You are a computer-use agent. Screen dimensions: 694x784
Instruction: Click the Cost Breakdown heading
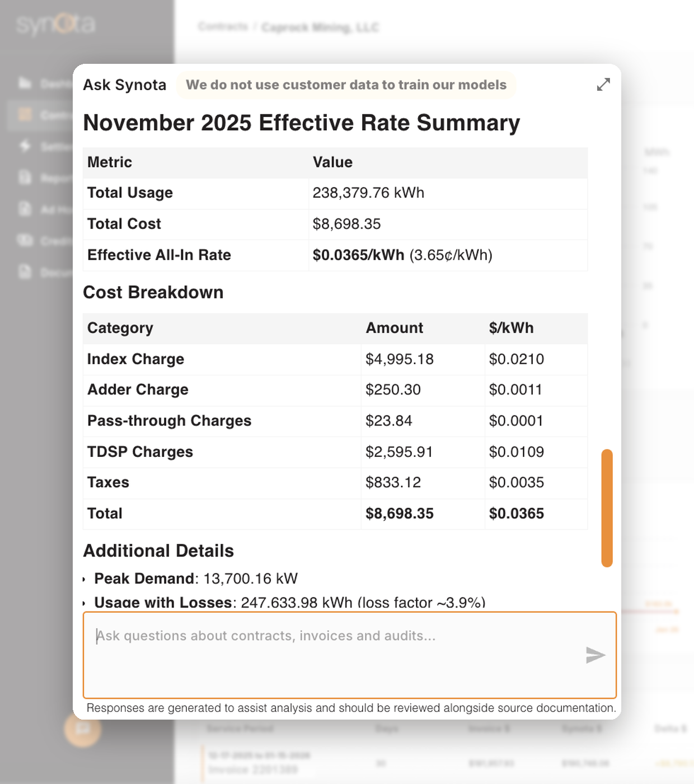153,292
